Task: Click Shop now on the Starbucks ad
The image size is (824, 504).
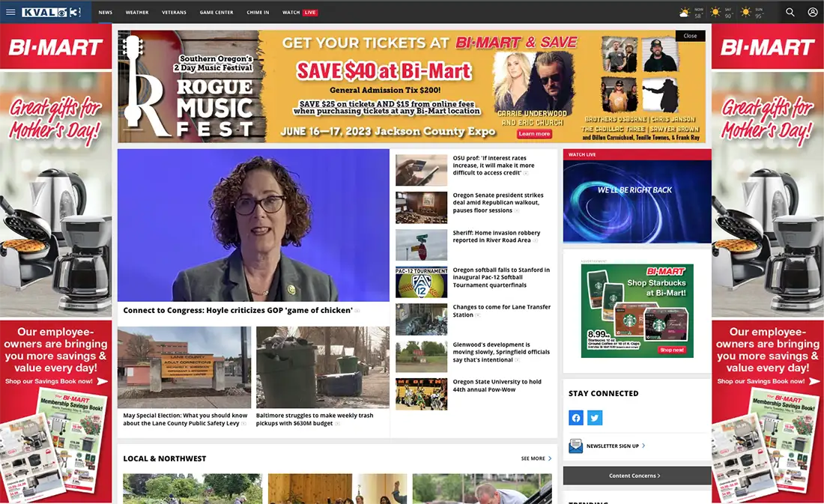Action: pos(672,350)
